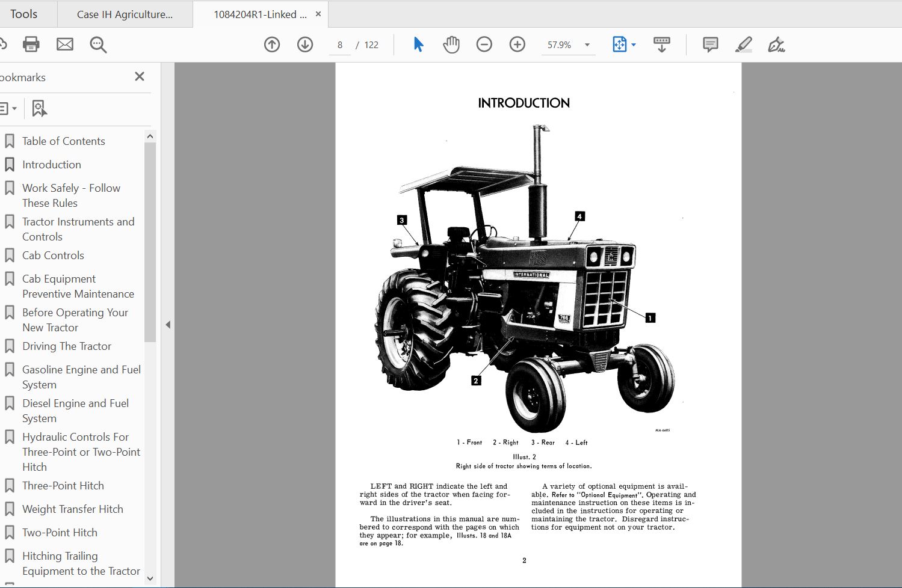Open the Comment tool icon
This screenshot has height=588, width=902.
coord(709,44)
